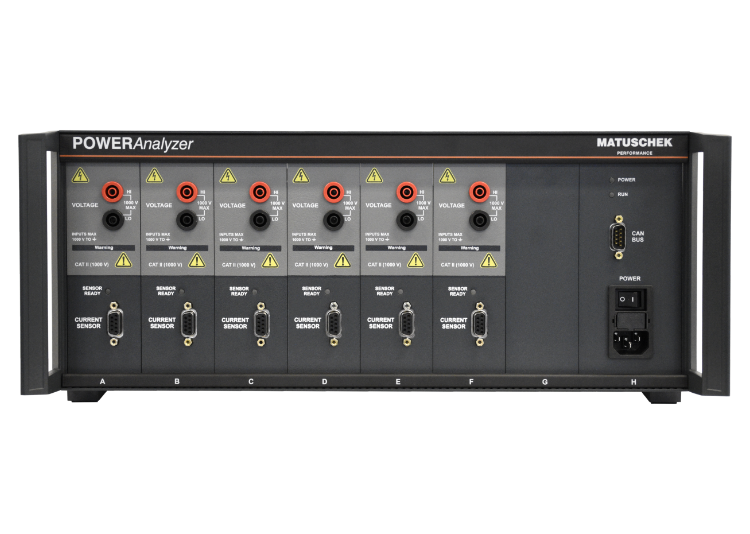Click the POWERAnalyzer product logo
Image resolution: width=750 pixels, height=534 pixels.
132,144
